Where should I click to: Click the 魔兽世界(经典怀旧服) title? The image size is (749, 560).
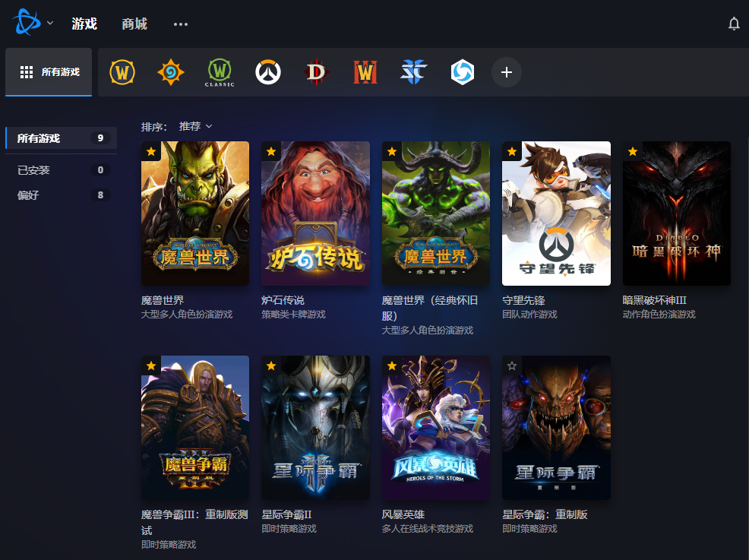pyautogui.click(x=430, y=308)
